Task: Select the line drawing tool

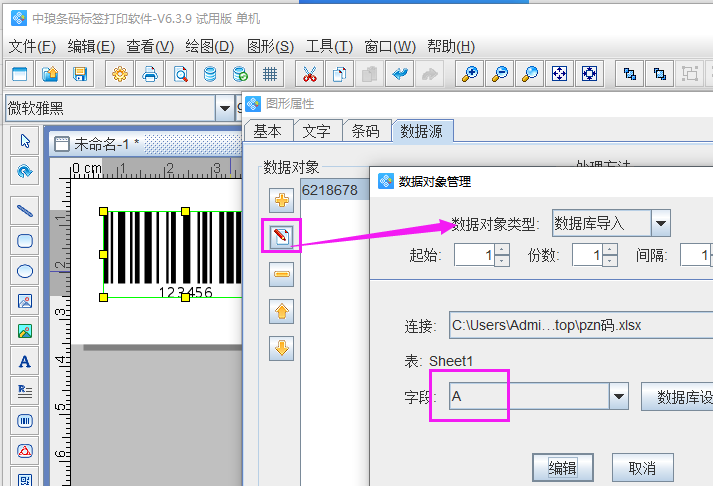Action: [25, 210]
